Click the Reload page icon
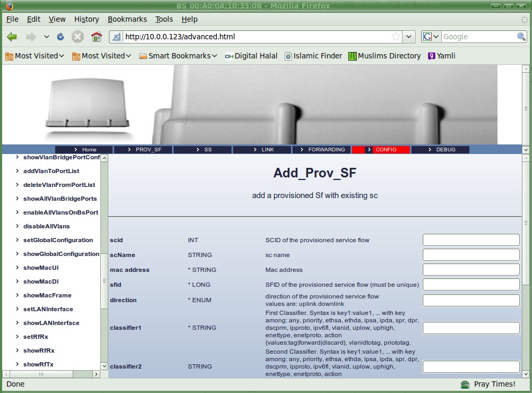 (x=61, y=37)
